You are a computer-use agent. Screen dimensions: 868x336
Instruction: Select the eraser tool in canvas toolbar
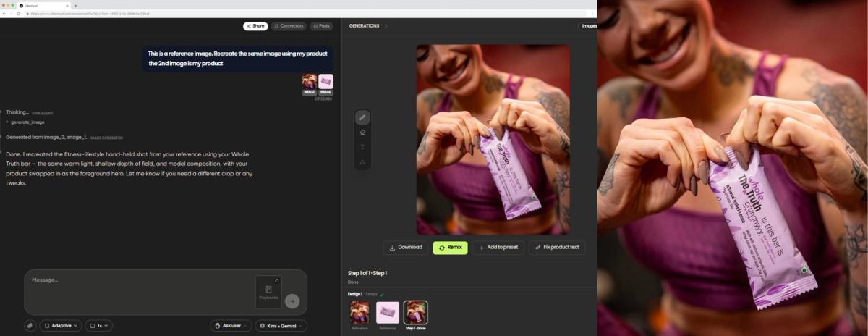pyautogui.click(x=363, y=133)
